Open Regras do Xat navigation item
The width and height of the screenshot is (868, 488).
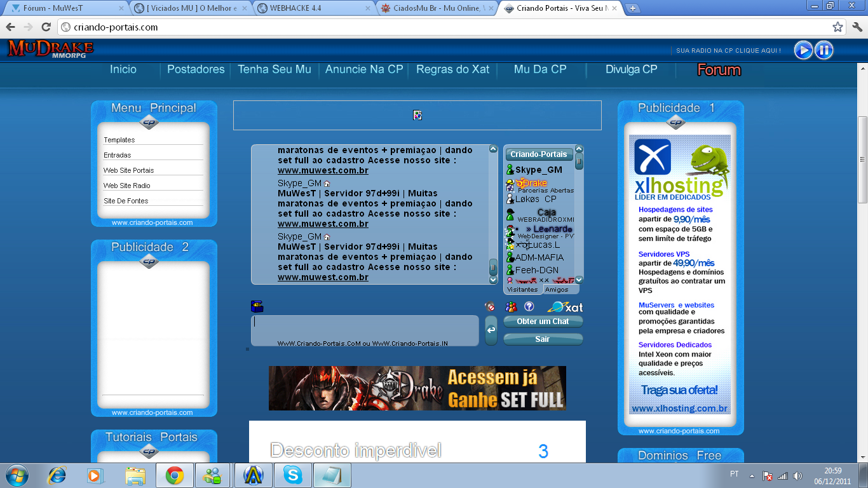pyautogui.click(x=453, y=69)
